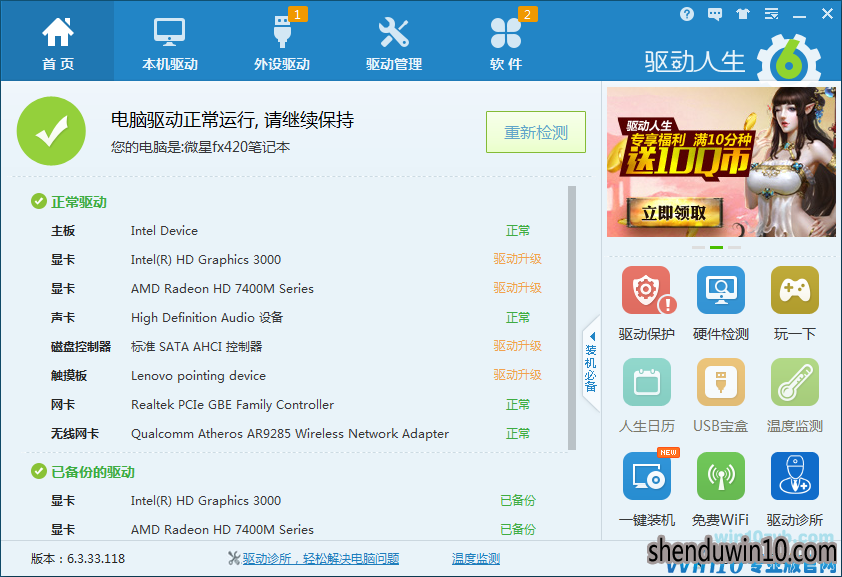The width and height of the screenshot is (842, 577).
Task: Click 正常 status for Qualcomm Atheros adapter
Action: click(x=518, y=434)
